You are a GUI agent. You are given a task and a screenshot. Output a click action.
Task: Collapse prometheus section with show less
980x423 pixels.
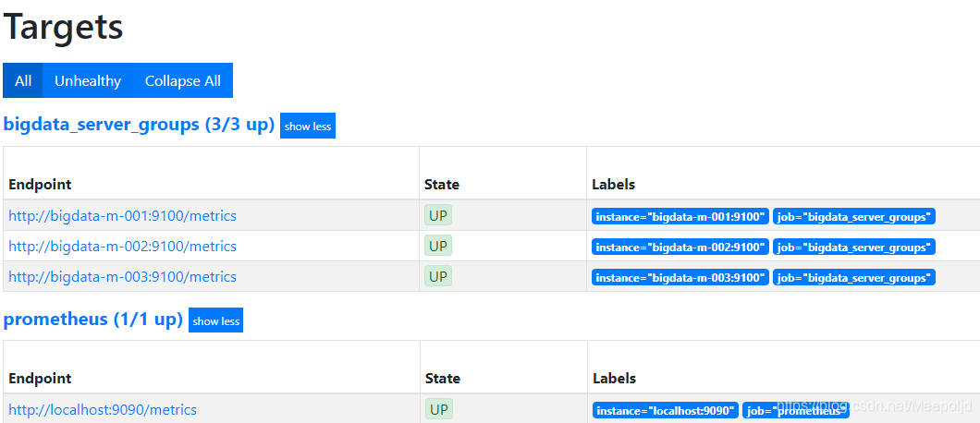(215, 321)
